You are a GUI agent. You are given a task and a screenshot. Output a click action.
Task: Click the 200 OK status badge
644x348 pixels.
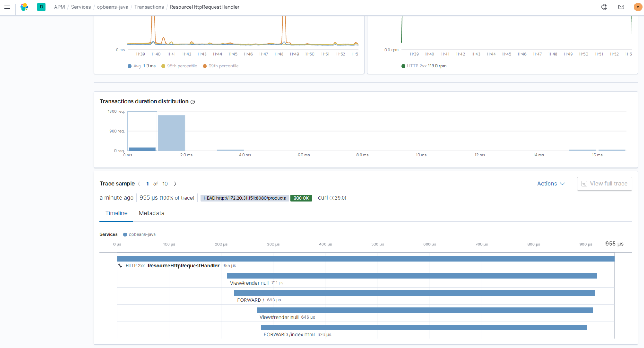click(x=301, y=198)
